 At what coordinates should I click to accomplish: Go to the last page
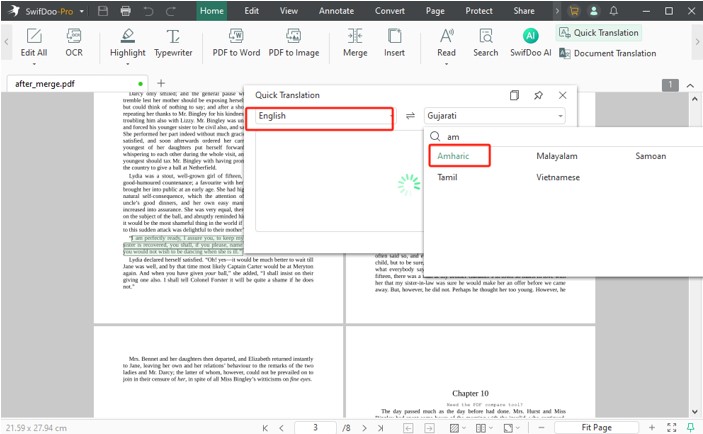380,428
